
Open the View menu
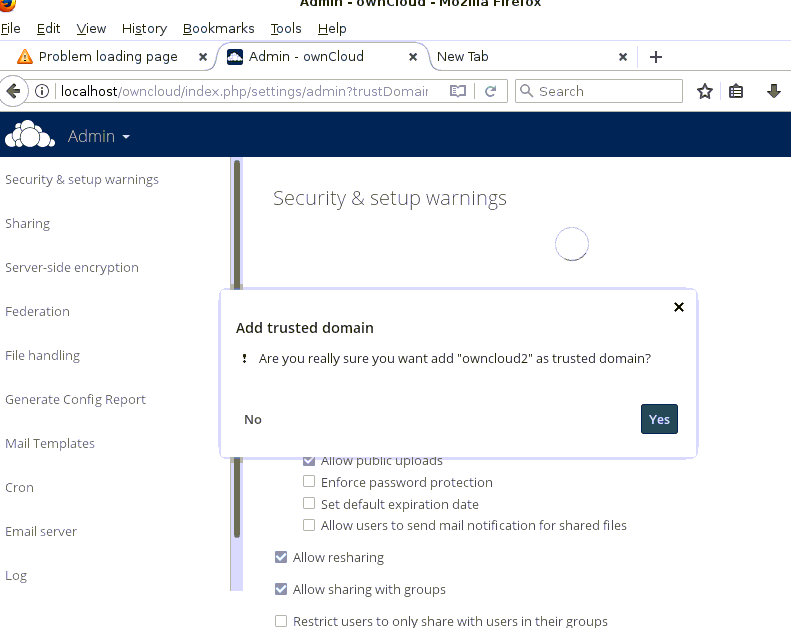coord(91,29)
